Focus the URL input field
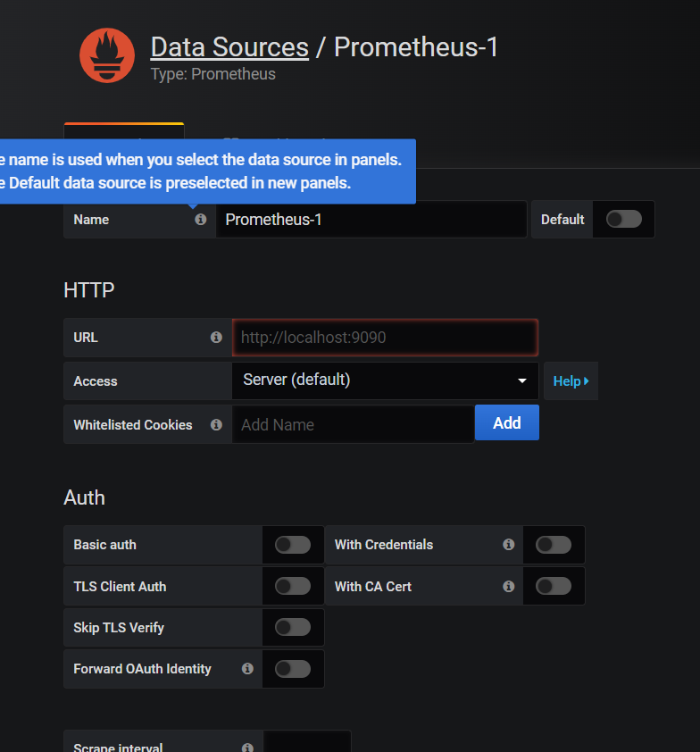700x752 pixels. coord(385,338)
